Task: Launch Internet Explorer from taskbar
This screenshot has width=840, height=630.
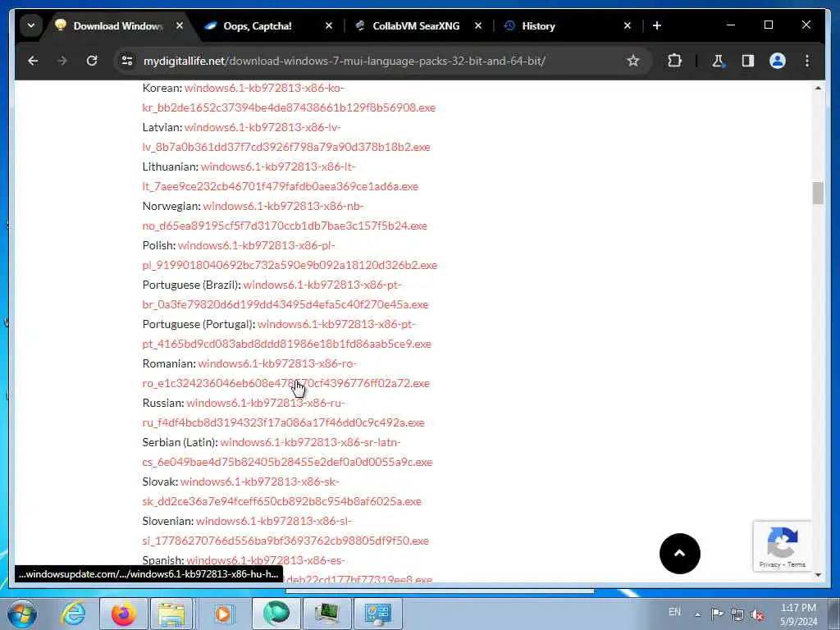Action: 73,614
